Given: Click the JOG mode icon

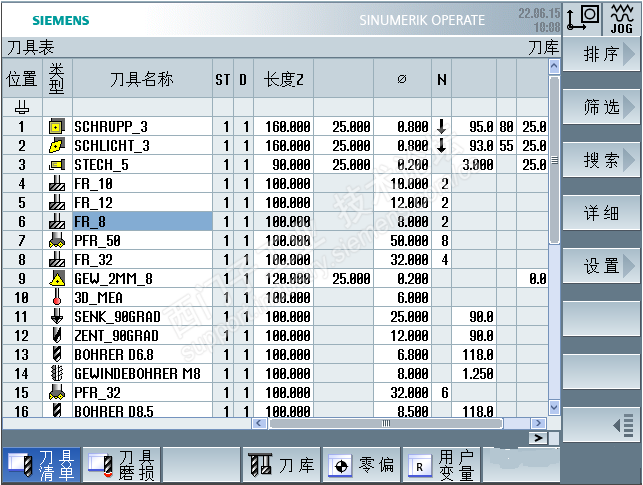Looking at the screenshot, I should coord(622,18).
